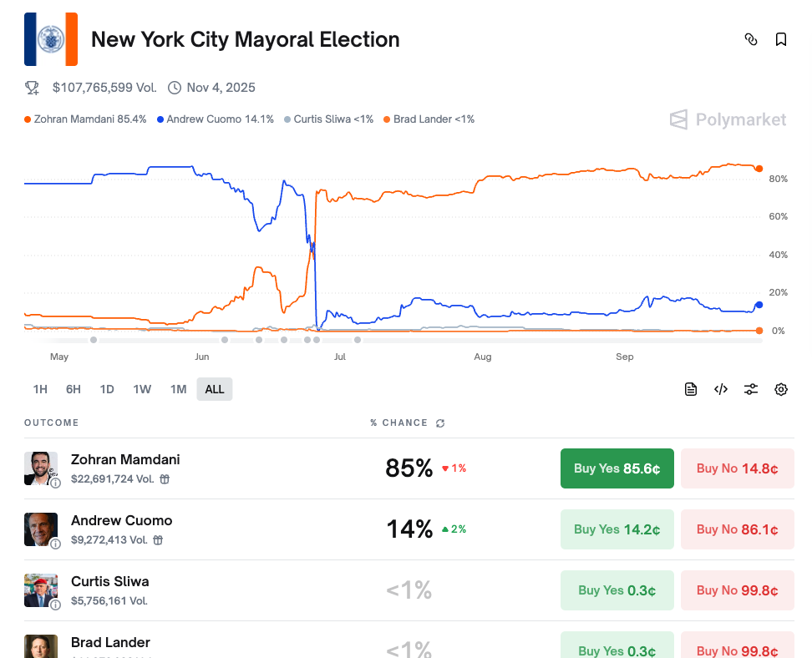The width and height of the screenshot is (812, 658).
Task: Click the first timeline event marker in May
Action: [x=94, y=340]
